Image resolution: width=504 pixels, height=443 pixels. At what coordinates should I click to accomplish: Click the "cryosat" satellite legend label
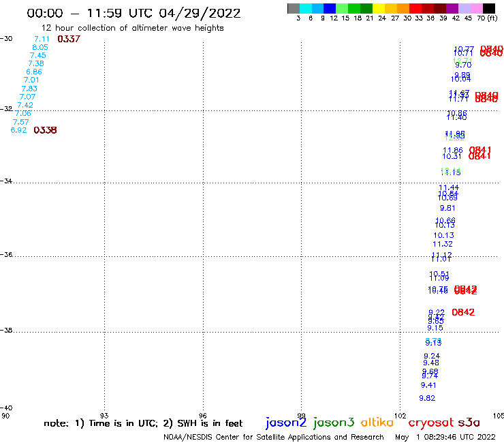430,423
